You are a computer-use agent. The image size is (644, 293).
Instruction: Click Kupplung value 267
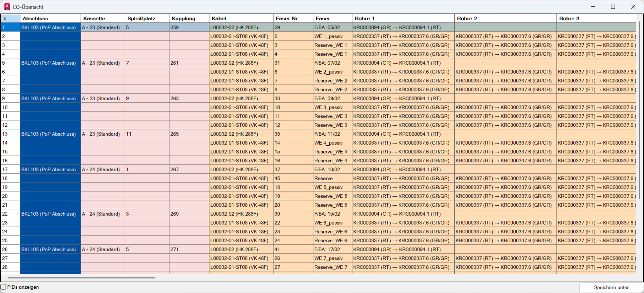[x=189, y=170]
